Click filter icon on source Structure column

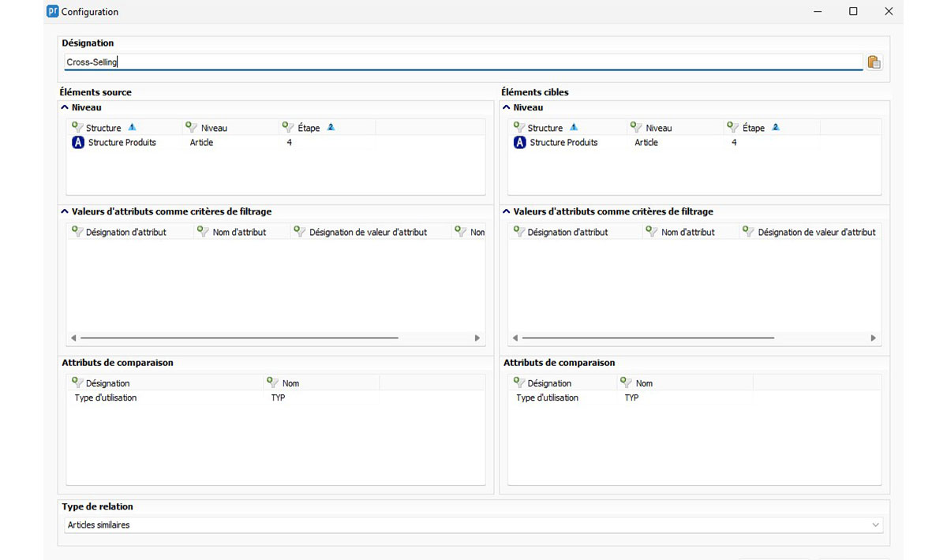[x=77, y=127]
